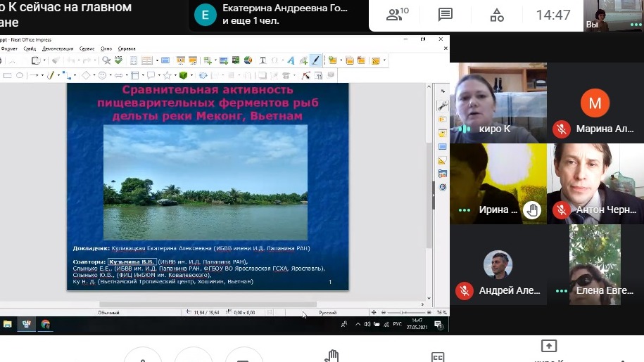Zoom in with the status bar plus button
The height and width of the screenshot is (362, 644).
(x=429, y=313)
